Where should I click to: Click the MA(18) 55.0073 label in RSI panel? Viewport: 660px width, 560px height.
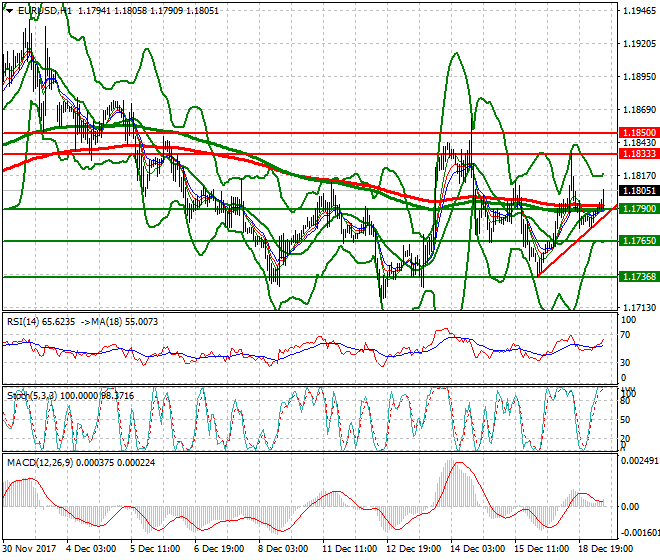click(x=122, y=322)
